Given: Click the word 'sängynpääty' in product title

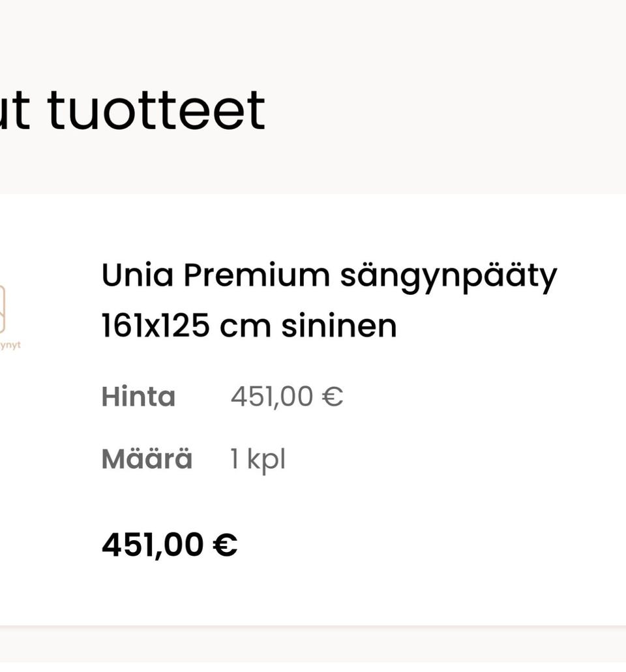Looking at the screenshot, I should tap(449, 276).
